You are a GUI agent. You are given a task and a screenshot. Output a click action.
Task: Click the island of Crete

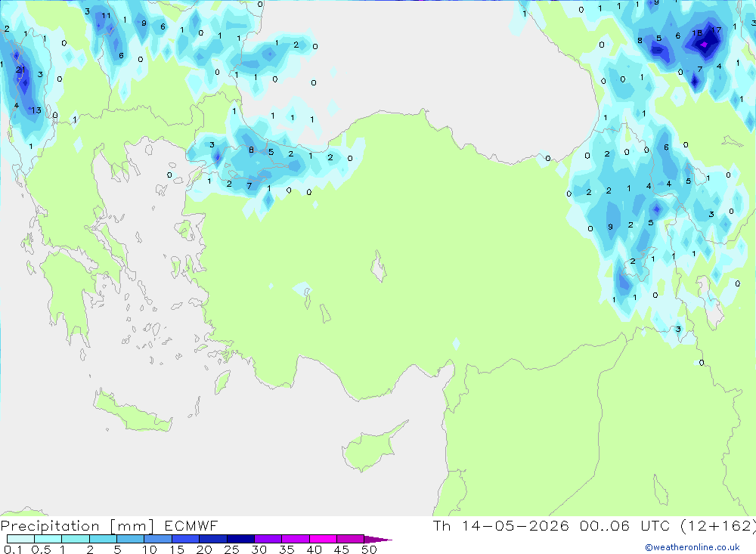(x=132, y=411)
